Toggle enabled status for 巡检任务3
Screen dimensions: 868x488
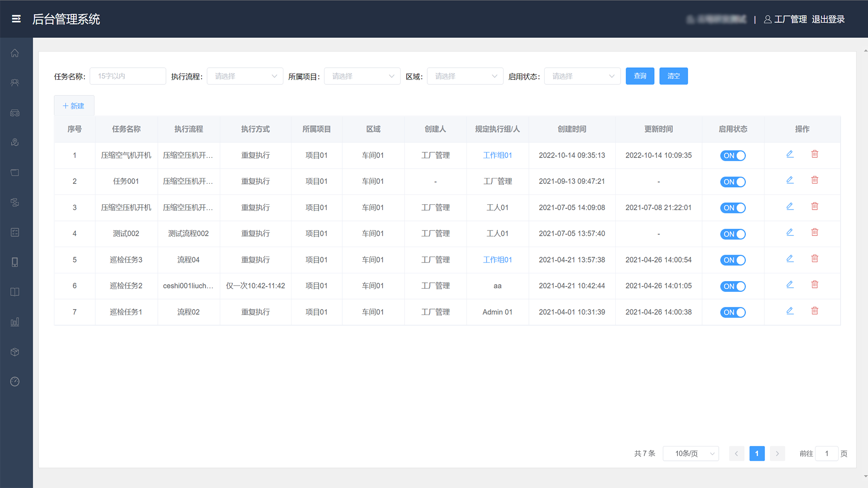click(733, 260)
